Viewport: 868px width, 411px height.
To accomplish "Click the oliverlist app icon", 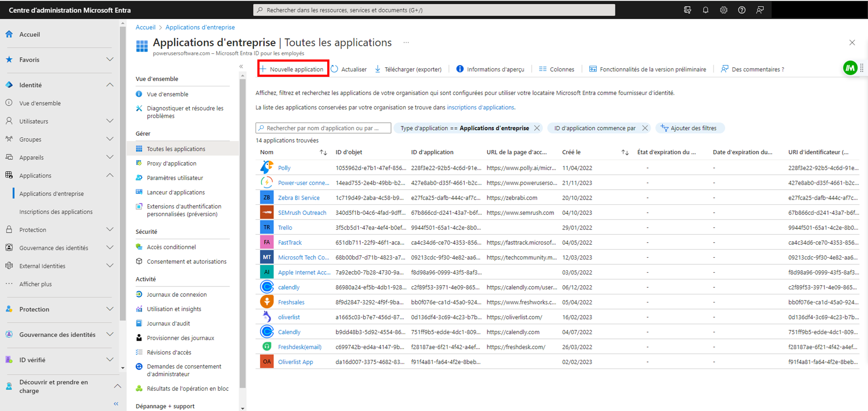I will click(266, 317).
